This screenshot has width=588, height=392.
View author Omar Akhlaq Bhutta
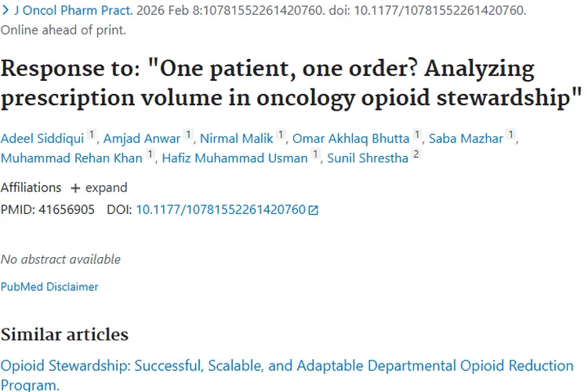point(350,138)
